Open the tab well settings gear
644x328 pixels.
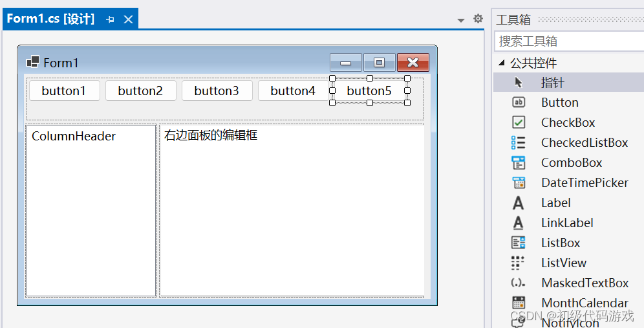point(478,19)
